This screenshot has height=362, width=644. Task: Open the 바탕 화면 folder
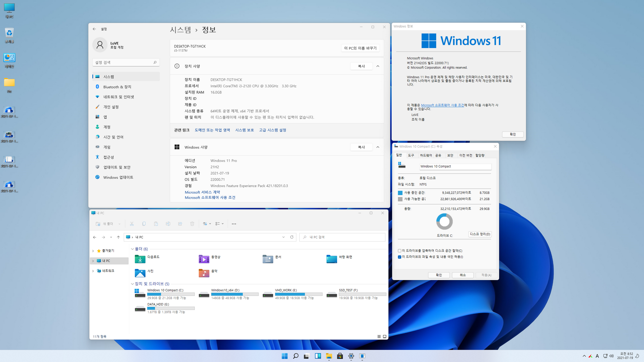pyautogui.click(x=340, y=259)
